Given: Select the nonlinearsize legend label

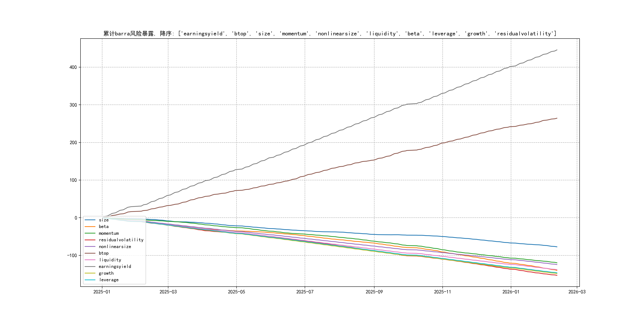Looking at the screenshot, I should pyautogui.click(x=115, y=247).
